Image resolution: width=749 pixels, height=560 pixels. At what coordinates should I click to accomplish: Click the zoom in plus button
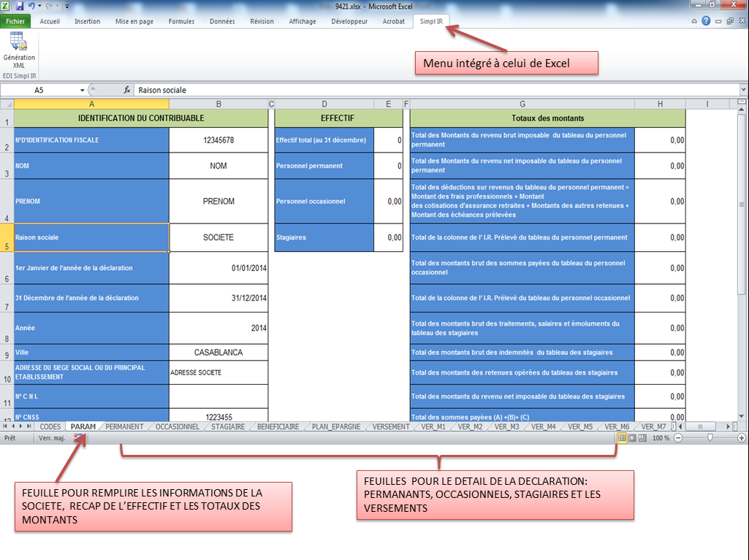click(742, 438)
